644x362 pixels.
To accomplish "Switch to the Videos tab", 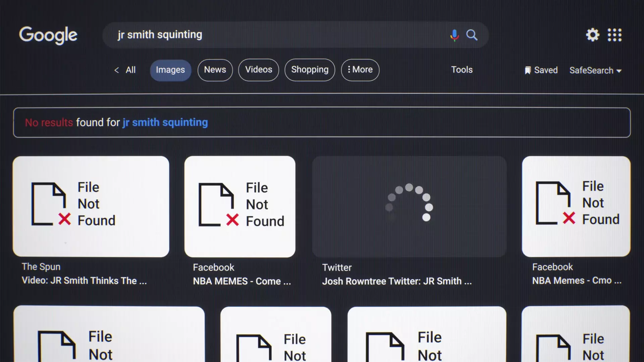I will pyautogui.click(x=258, y=70).
